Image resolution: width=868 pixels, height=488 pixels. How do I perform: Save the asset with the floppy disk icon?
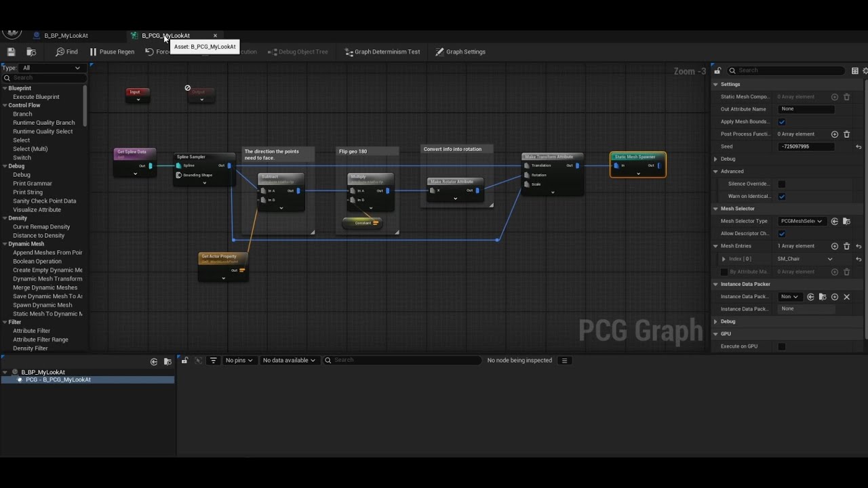[x=11, y=52]
